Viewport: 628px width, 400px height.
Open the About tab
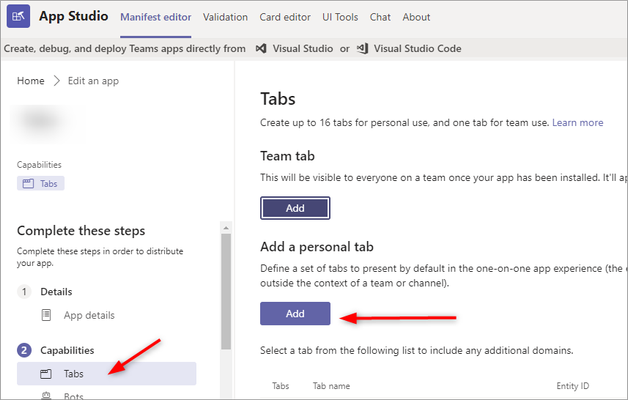[416, 17]
